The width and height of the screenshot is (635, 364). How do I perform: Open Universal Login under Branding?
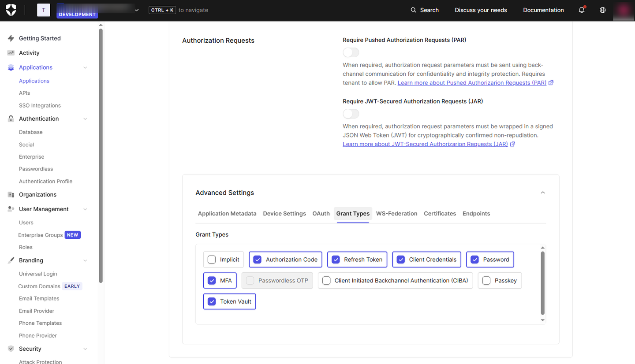[x=38, y=274]
